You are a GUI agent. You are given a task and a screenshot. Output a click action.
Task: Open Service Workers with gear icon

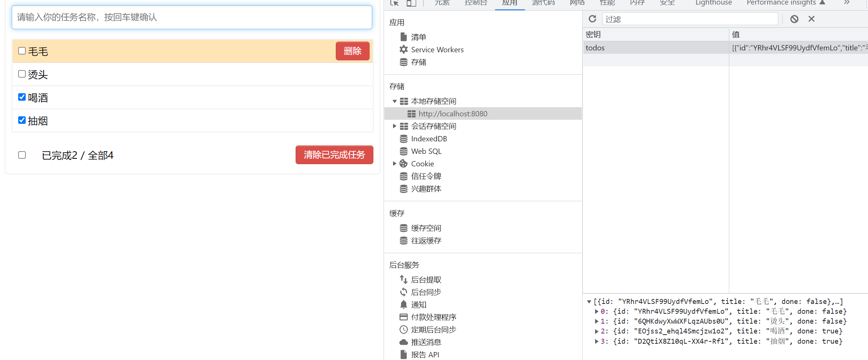pyautogui.click(x=437, y=50)
